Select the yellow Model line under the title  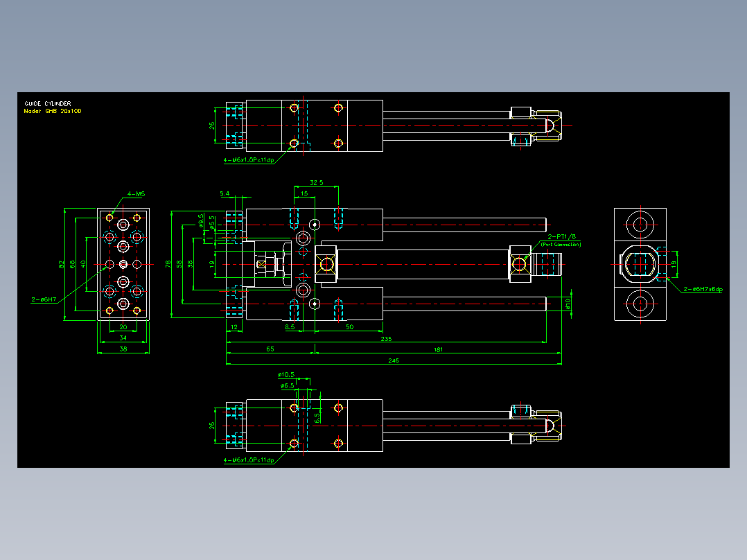[x=53, y=111]
